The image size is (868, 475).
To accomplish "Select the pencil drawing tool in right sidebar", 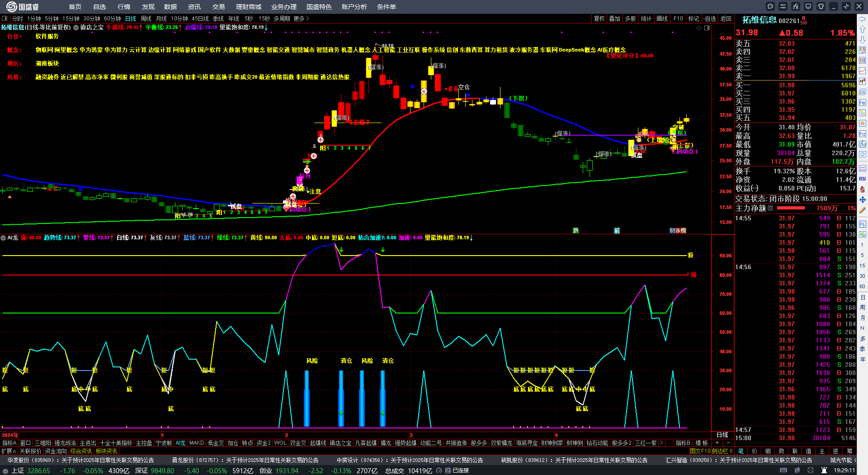I will (x=863, y=210).
